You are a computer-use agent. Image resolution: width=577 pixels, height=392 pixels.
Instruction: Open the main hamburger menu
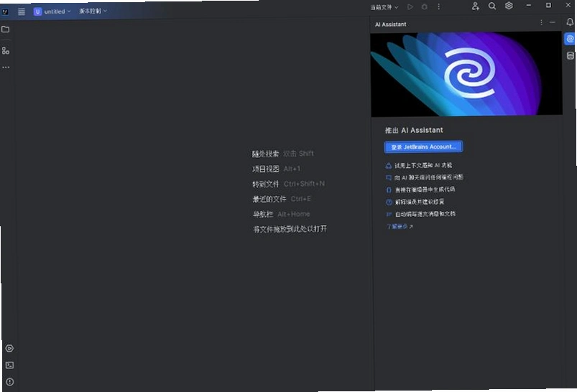[x=22, y=11]
